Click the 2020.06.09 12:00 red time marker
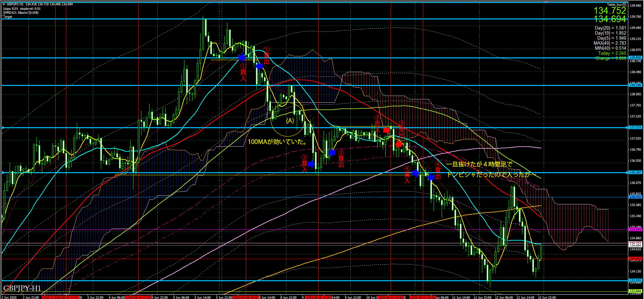Image resolution: width=644 pixels, height=299 pixels. pos(318,297)
